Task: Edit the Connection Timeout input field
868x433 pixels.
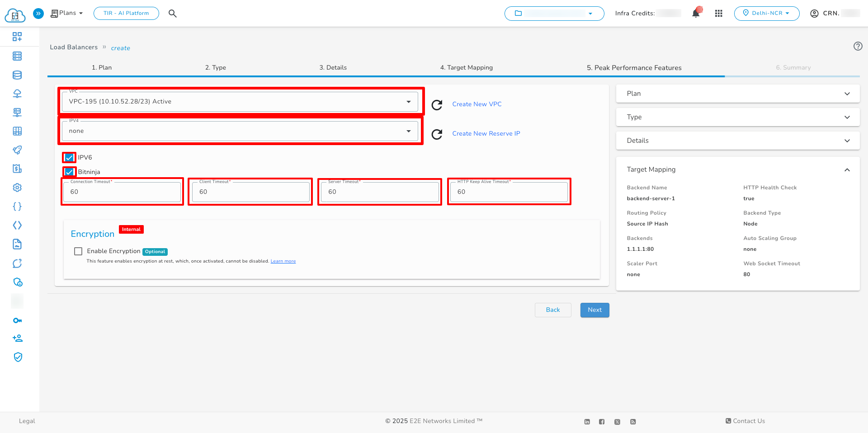Action: click(122, 192)
